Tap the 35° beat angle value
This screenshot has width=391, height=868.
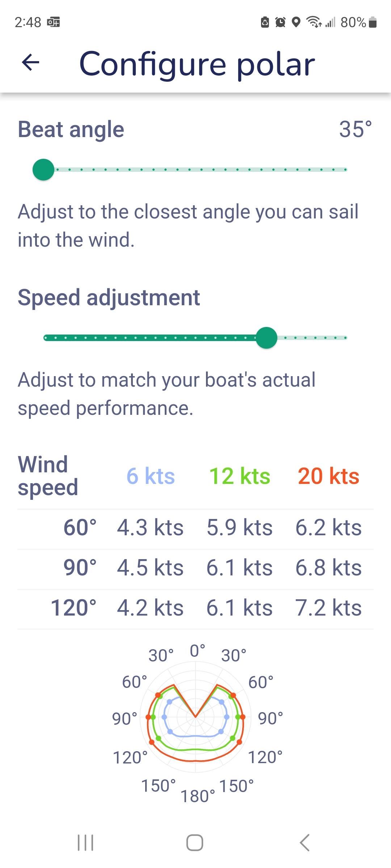coord(355,129)
